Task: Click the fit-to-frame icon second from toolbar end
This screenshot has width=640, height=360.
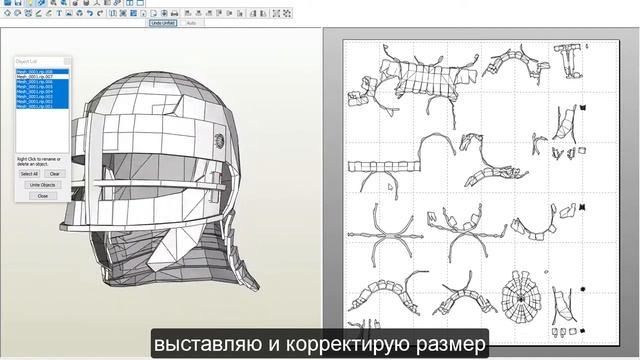Action: (276, 13)
